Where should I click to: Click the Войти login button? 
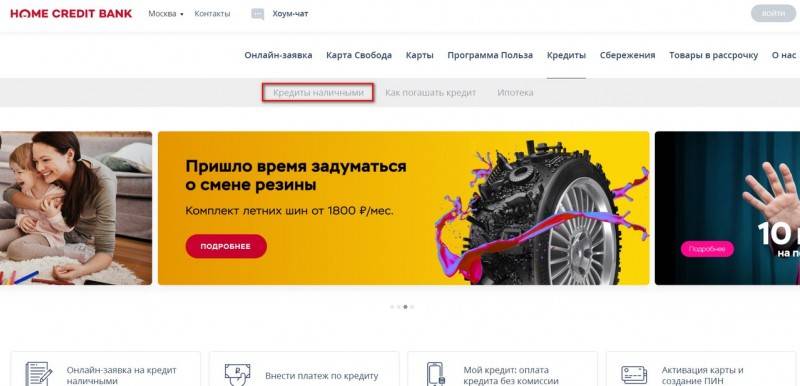click(773, 14)
